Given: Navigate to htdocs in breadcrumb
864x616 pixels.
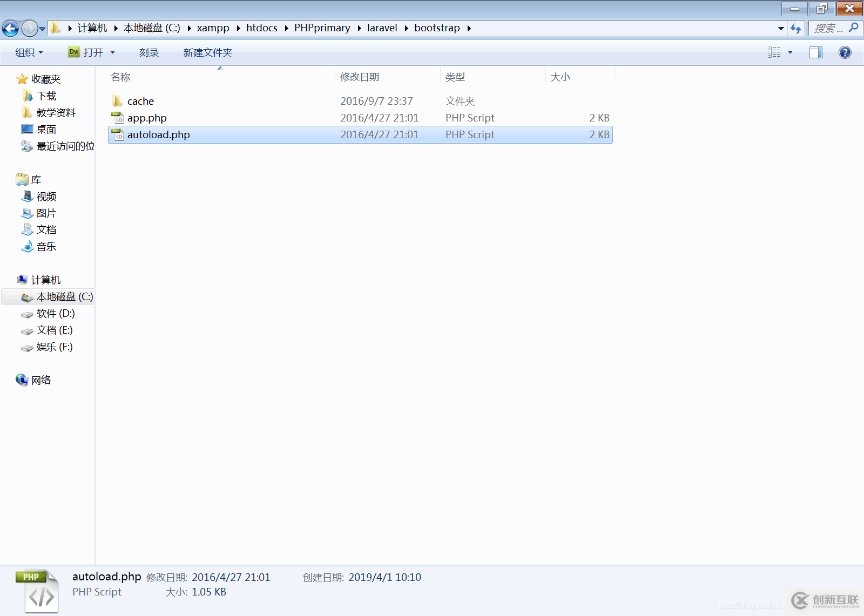Looking at the screenshot, I should click(262, 28).
